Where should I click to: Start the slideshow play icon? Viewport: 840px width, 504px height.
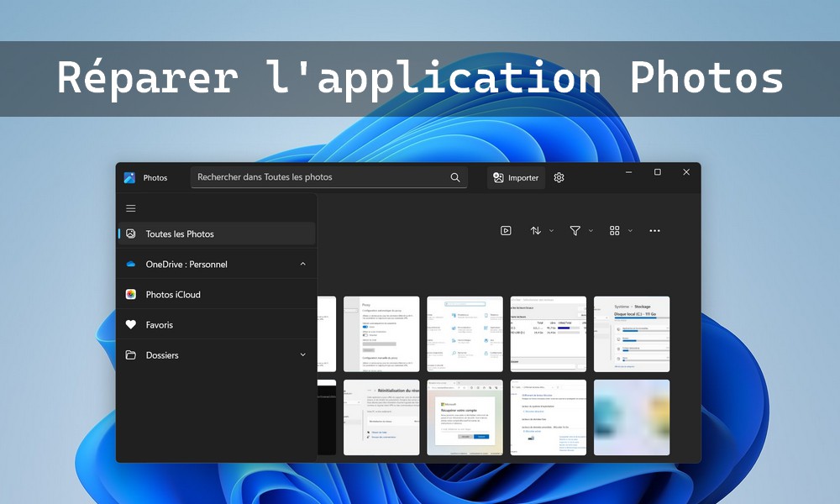coord(506,230)
